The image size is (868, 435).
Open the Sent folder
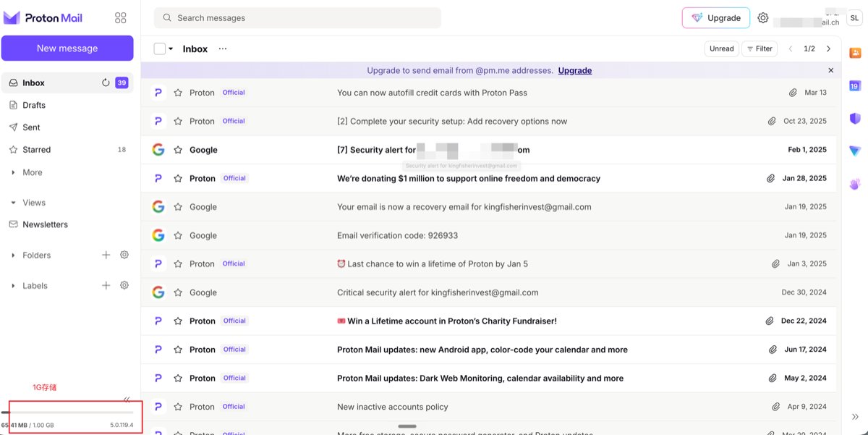[67, 127]
